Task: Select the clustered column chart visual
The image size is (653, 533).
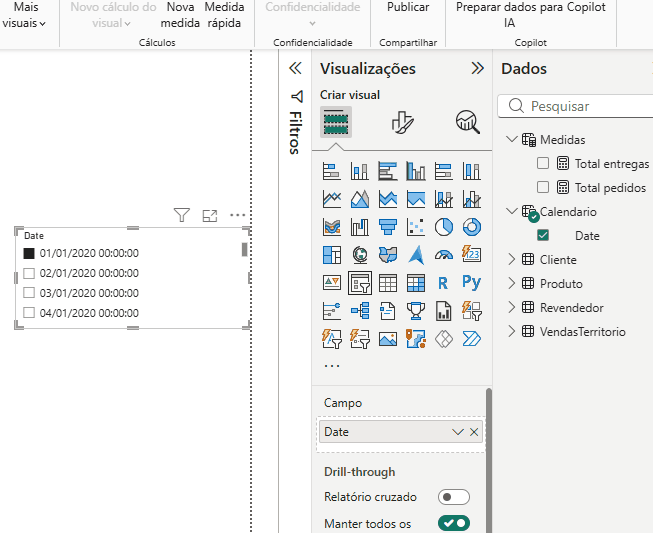Action: pos(416,171)
